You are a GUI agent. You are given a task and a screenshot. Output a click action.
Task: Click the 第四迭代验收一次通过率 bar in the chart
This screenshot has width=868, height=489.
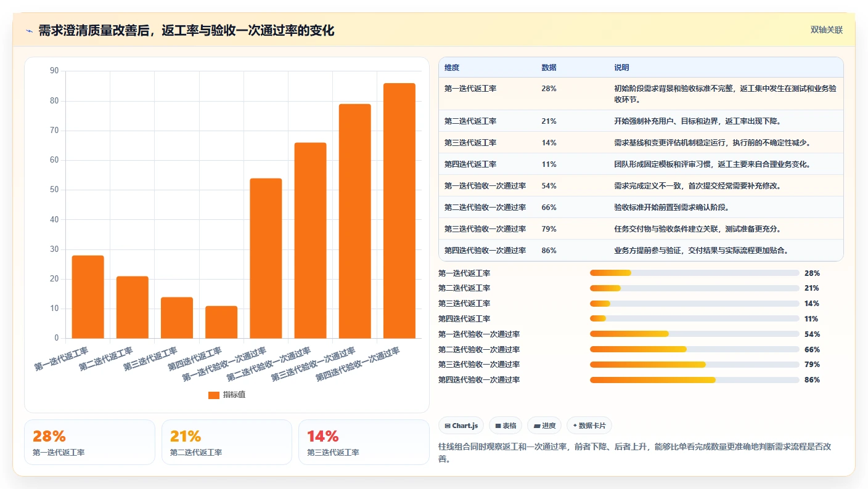click(399, 211)
